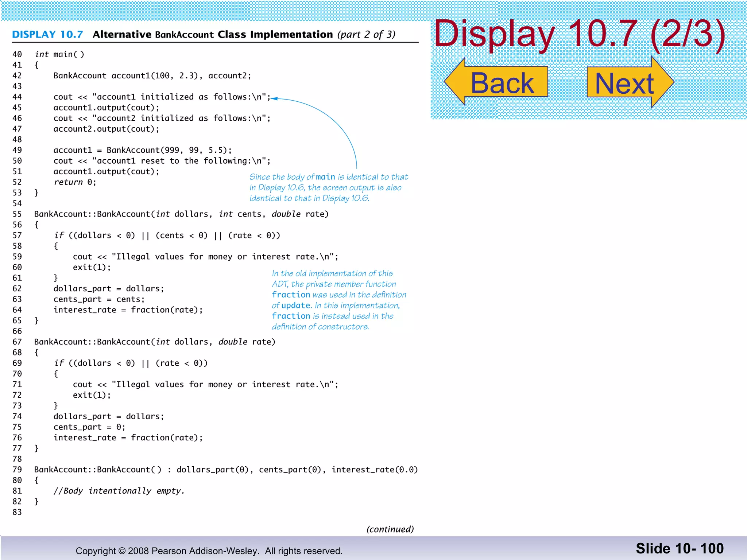Click line number 76
Viewport: 747px width, 560px height.
(x=17, y=437)
